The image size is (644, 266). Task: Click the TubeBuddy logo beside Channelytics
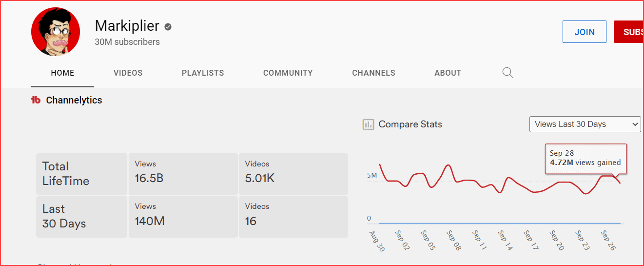point(36,100)
